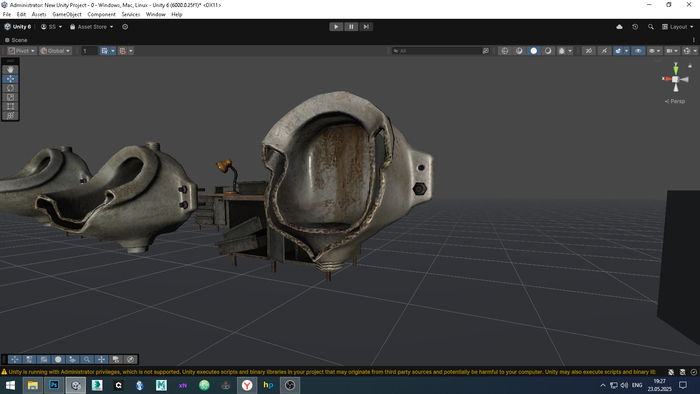Toggle hidden objects visibility eye
The image size is (700, 394).
click(x=638, y=51)
